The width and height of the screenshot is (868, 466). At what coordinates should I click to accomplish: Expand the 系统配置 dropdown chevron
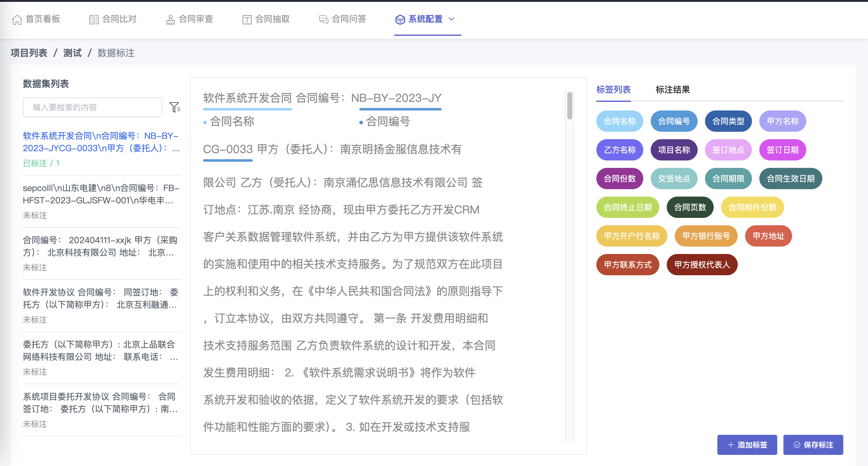click(452, 19)
